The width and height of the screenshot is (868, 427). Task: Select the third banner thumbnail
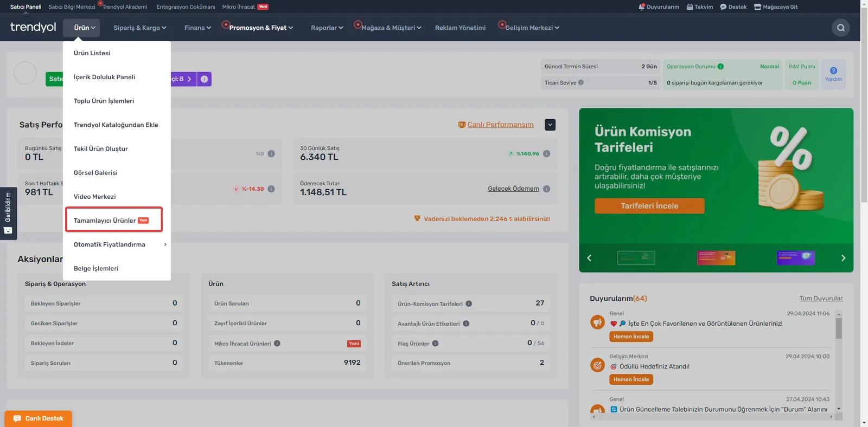click(x=796, y=257)
